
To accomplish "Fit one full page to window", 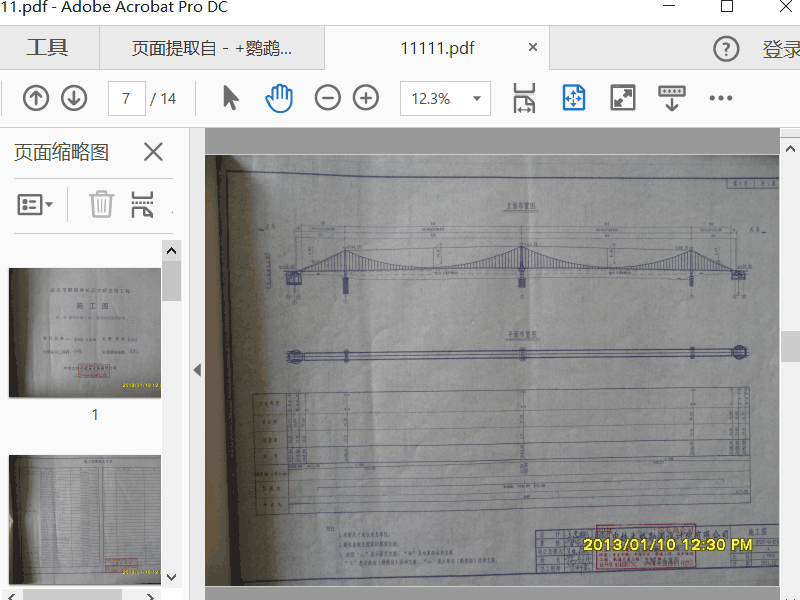I will tap(573, 98).
